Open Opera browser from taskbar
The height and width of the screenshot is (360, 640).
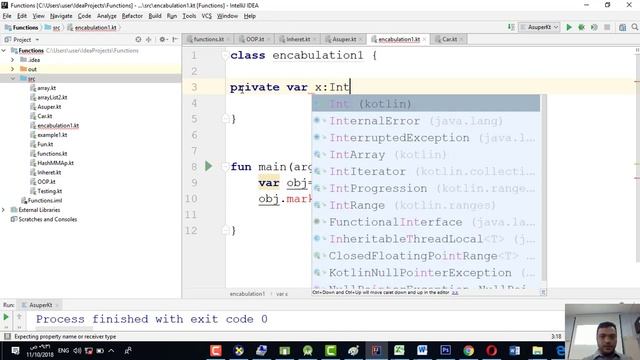tap(491, 350)
